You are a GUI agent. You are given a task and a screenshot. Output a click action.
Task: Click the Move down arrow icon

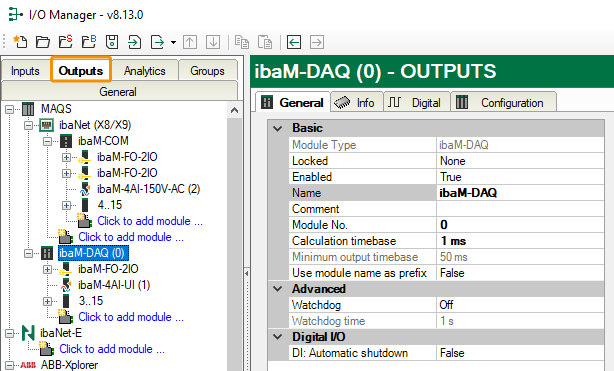tap(213, 42)
